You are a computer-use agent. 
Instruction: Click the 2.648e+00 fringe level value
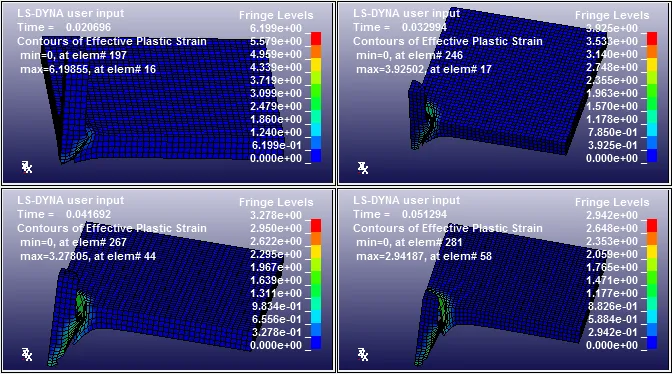612,228
